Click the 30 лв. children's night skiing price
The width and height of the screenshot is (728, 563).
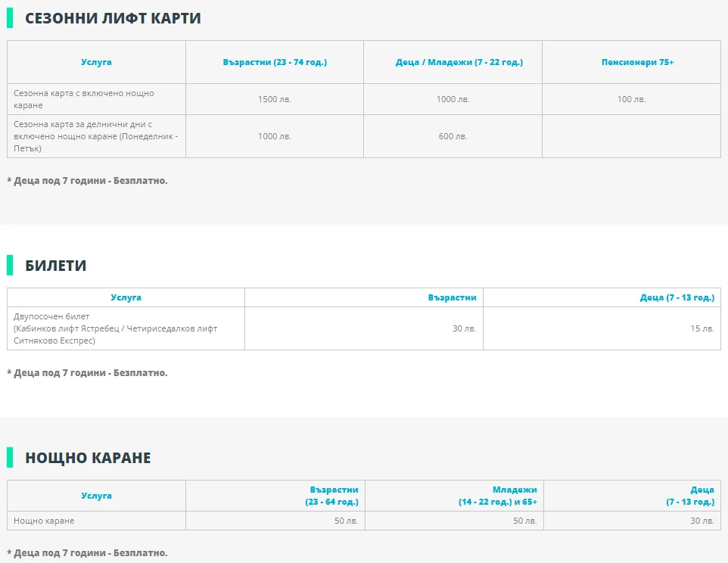pyautogui.click(x=702, y=521)
